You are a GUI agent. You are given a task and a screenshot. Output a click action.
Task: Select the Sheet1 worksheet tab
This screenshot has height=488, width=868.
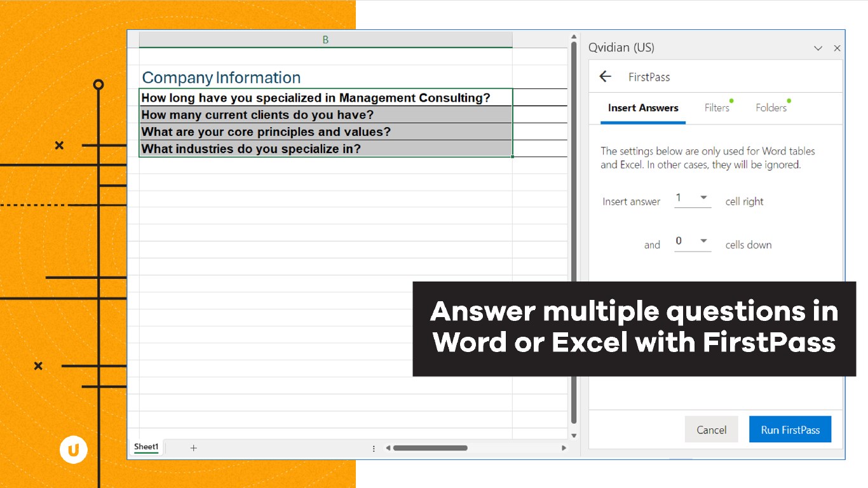pyautogui.click(x=146, y=447)
